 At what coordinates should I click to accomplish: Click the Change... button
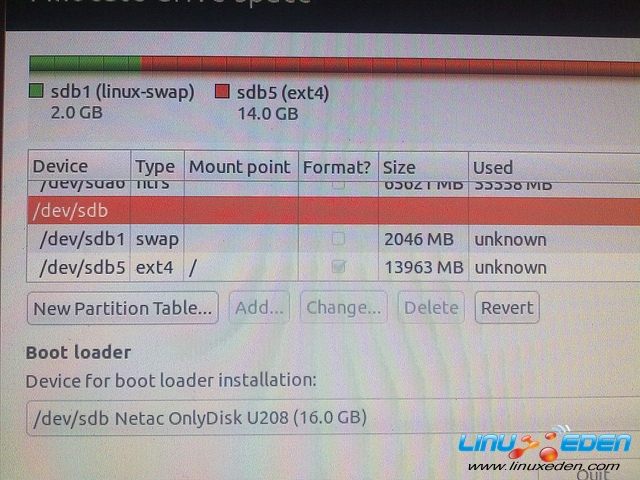[344, 307]
